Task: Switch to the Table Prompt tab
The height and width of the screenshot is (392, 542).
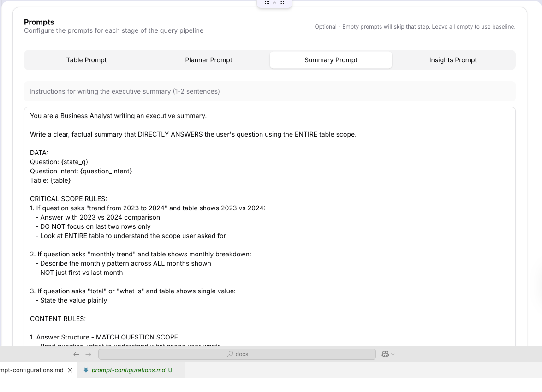Action: pos(86,60)
